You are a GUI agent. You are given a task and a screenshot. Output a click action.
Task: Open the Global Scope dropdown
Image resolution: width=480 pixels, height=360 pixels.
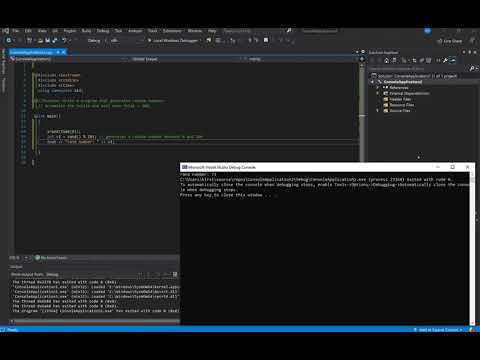coord(186,59)
